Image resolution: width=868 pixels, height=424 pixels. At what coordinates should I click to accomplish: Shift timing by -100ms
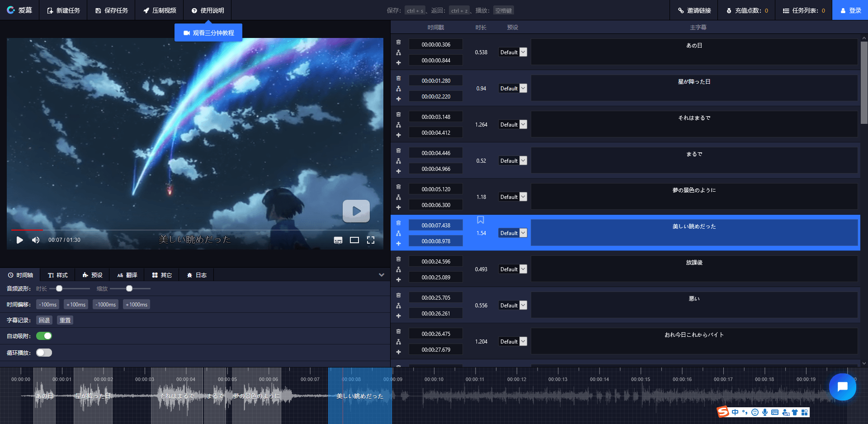click(47, 305)
